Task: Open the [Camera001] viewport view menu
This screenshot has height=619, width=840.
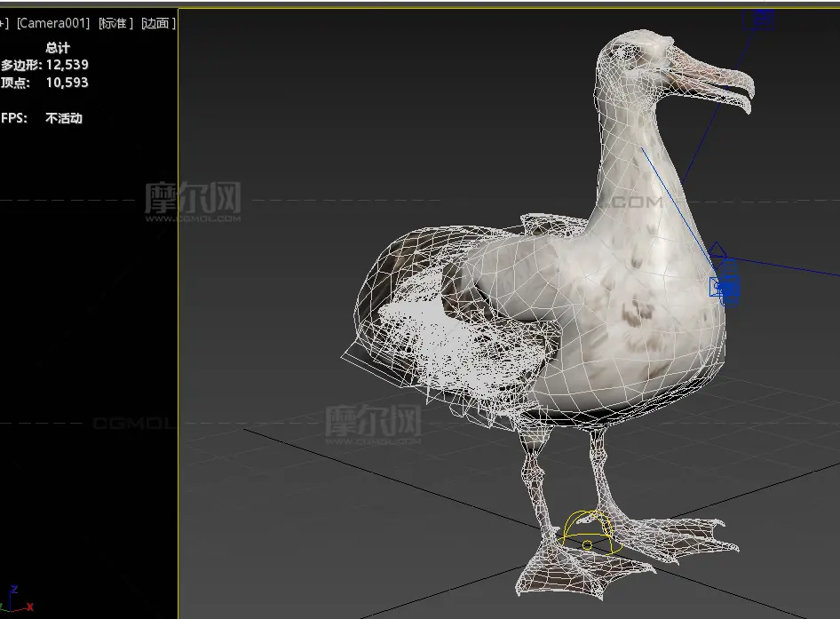Action: [53, 23]
